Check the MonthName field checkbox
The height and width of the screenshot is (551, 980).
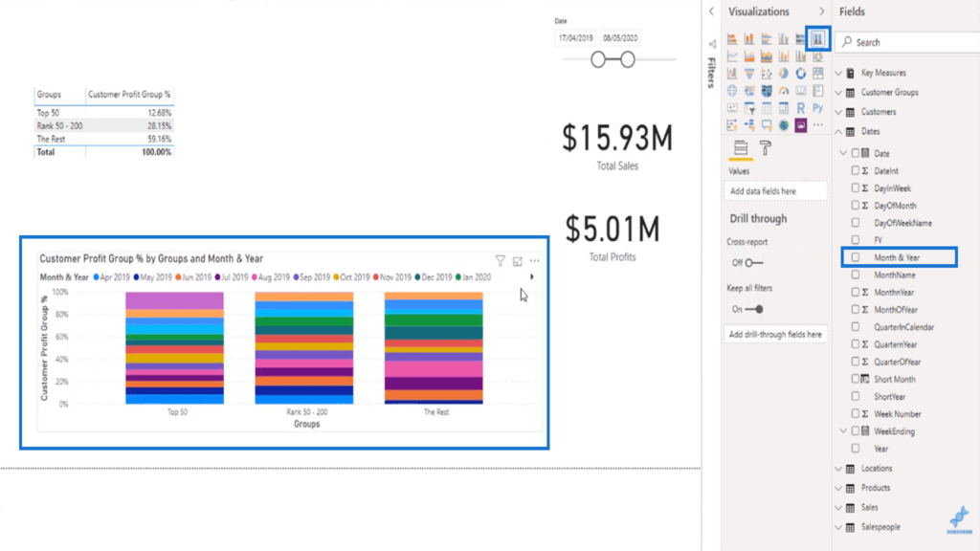(856, 275)
